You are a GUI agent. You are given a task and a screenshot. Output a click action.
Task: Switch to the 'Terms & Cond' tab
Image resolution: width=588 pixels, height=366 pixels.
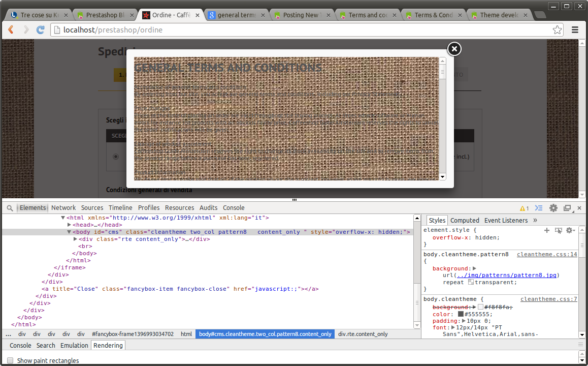pos(434,15)
